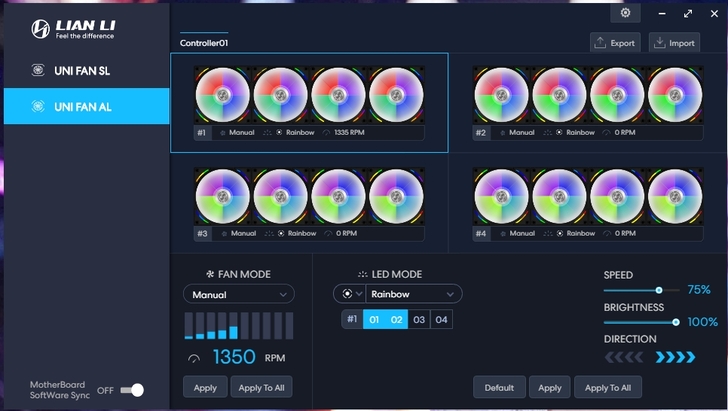Viewport: 728px width, 411px height.
Task: Open settings with the gear icon
Action: tap(625, 13)
